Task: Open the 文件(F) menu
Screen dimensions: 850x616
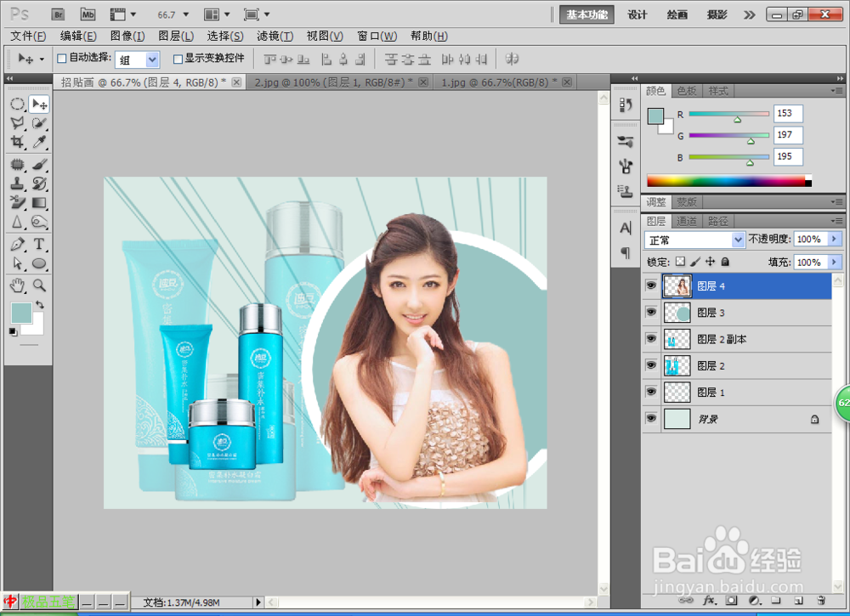Action: coord(28,36)
